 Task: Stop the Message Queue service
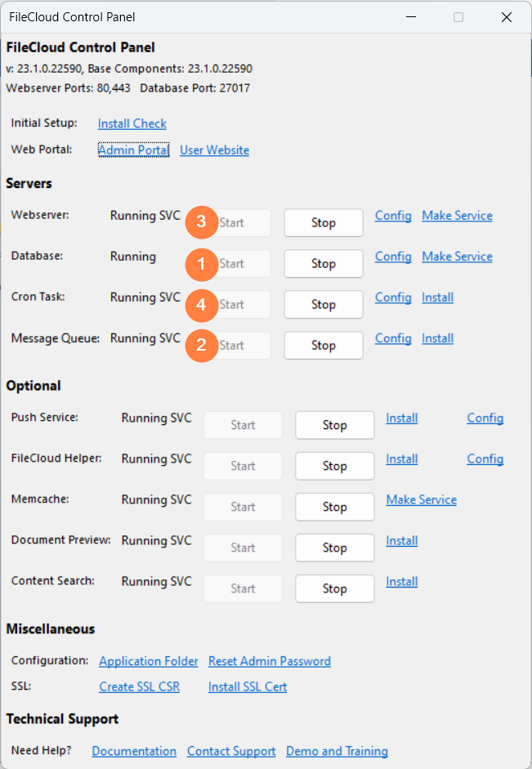click(x=323, y=345)
